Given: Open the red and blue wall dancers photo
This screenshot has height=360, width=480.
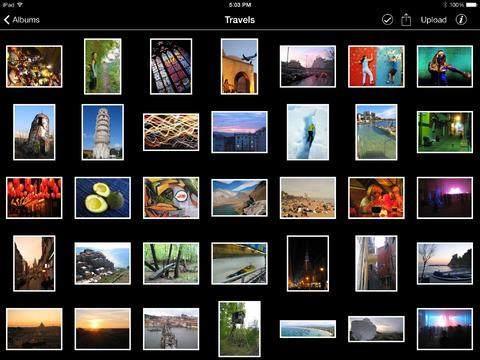Looking at the screenshot, I should click(x=376, y=66).
